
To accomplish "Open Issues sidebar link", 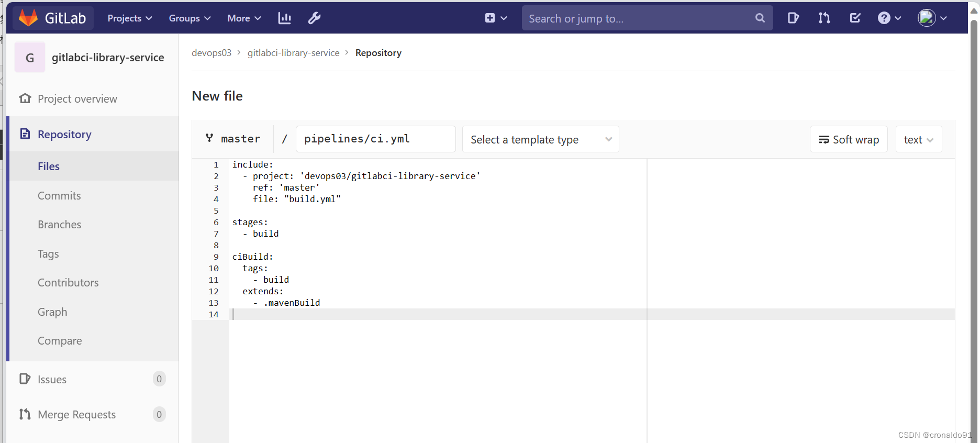I will pyautogui.click(x=52, y=380).
